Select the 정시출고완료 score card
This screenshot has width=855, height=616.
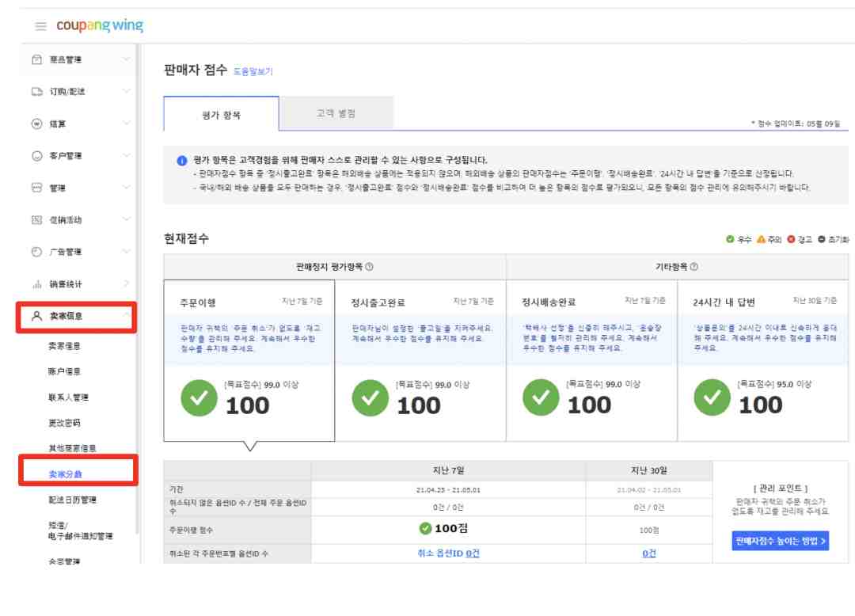click(420, 360)
